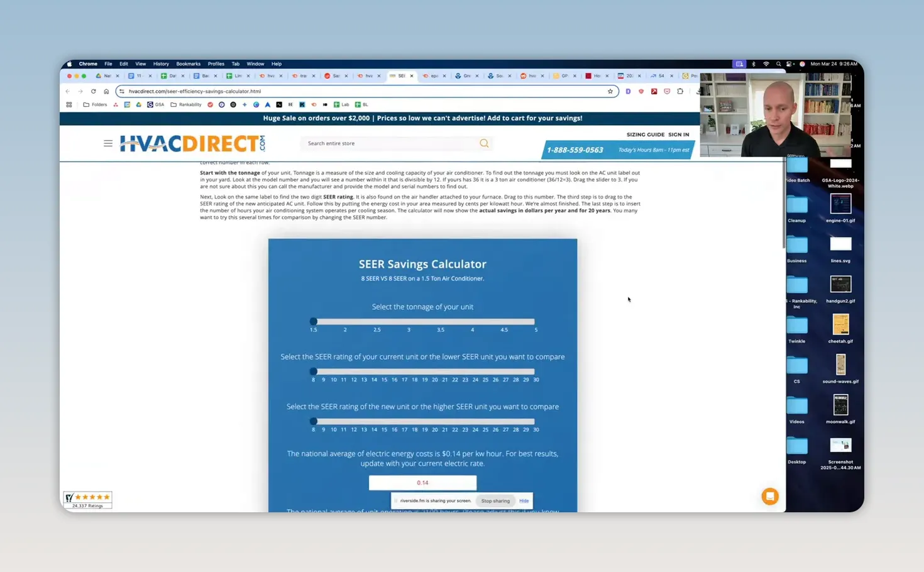This screenshot has width=924, height=572.
Task: Close the SEER calculator tab
Action: pyautogui.click(x=412, y=76)
